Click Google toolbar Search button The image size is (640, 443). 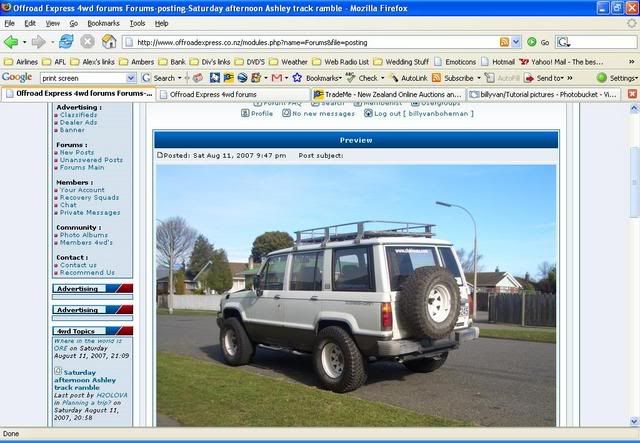click(x=158, y=78)
